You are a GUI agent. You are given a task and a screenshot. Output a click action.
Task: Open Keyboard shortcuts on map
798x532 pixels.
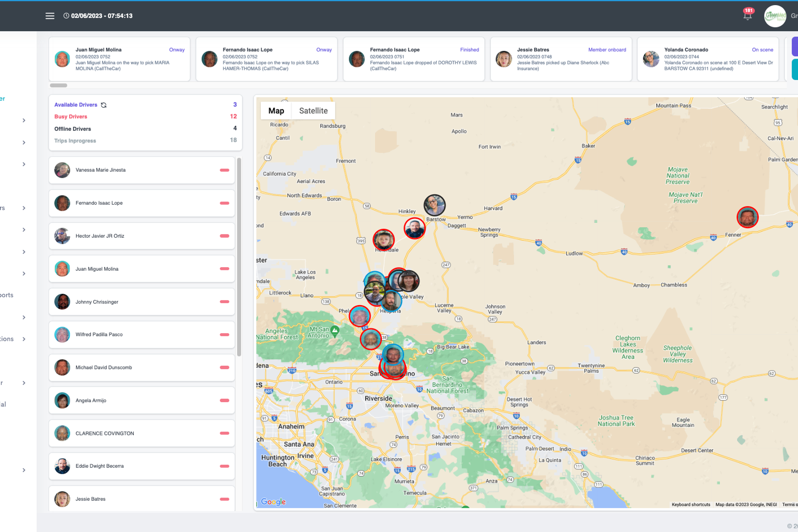coord(690,504)
